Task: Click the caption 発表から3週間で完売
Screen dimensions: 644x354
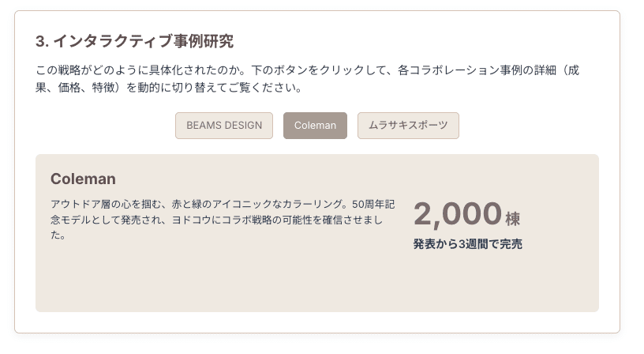Action: [x=467, y=244]
